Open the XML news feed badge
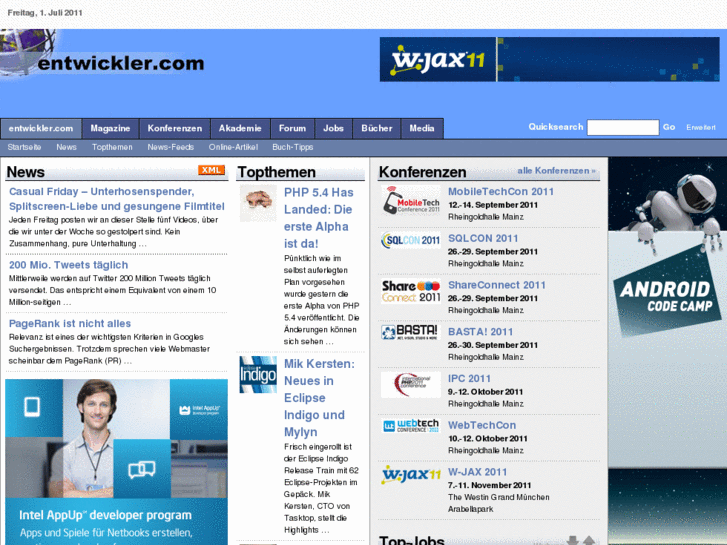 coord(211,170)
